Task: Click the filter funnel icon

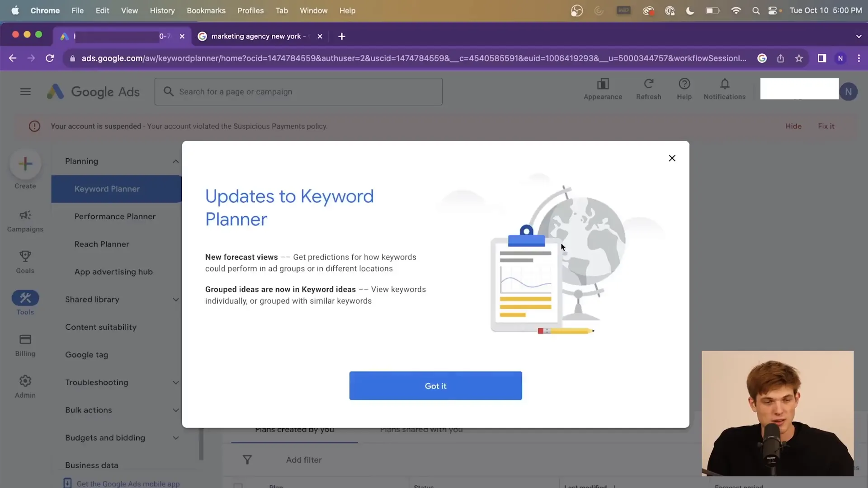Action: 247,460
